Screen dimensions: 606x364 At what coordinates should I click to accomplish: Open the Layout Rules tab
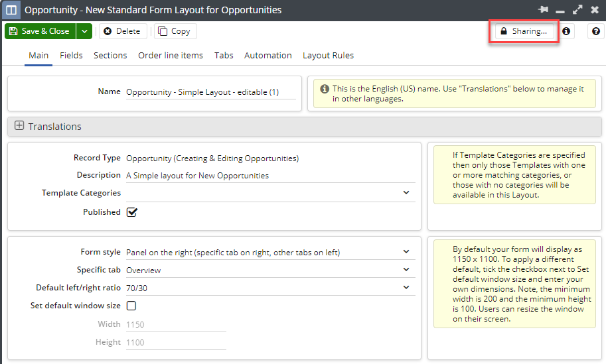328,55
